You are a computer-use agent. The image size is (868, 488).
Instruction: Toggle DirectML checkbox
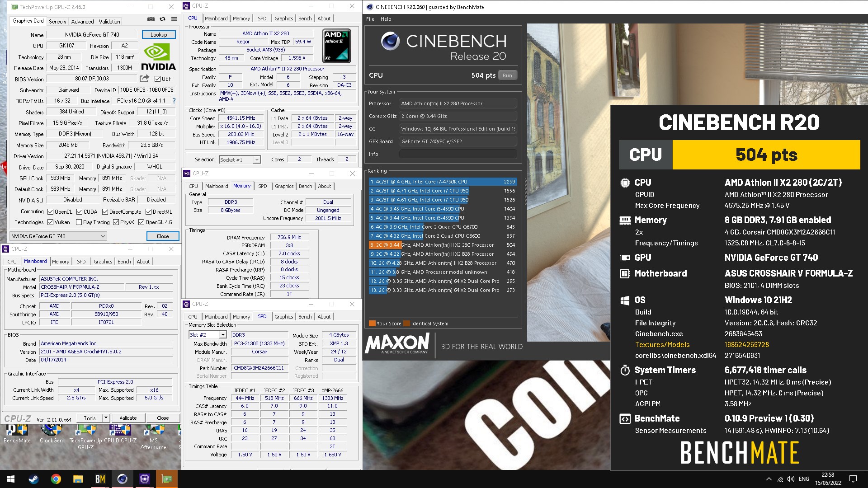click(148, 211)
